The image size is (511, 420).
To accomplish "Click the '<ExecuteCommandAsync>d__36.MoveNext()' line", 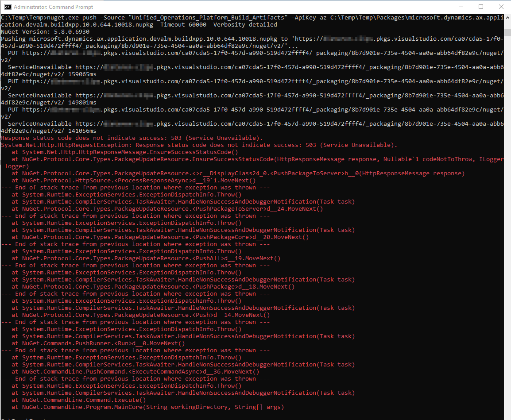I will point(135,372).
